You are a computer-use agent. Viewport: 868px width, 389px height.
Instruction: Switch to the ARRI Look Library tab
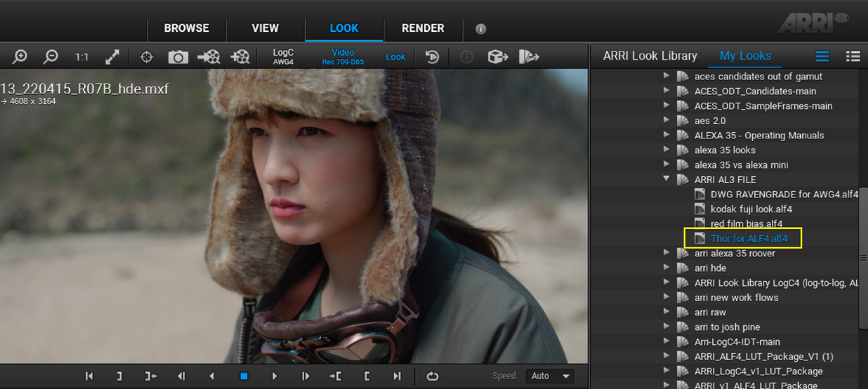(x=650, y=56)
